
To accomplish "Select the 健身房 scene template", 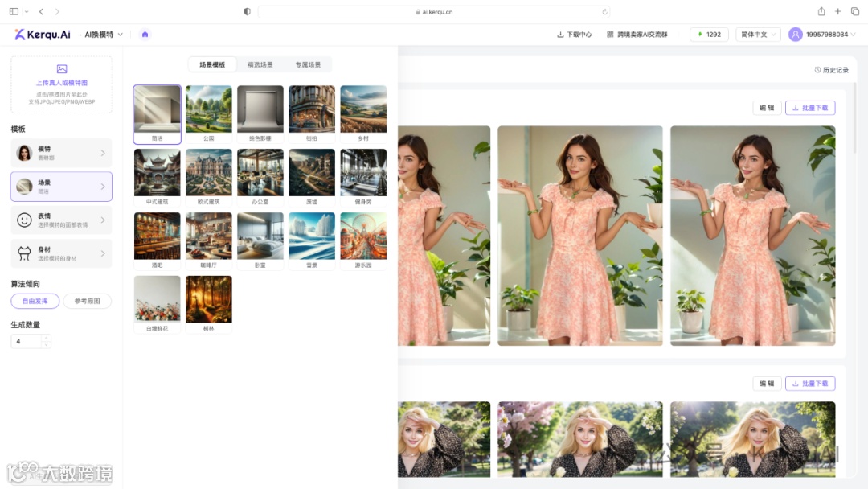I will click(363, 177).
